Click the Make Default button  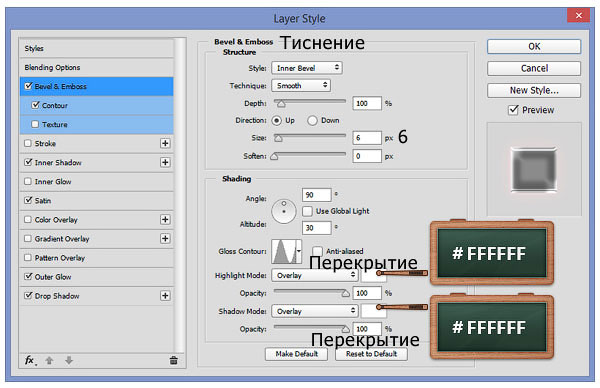297,354
